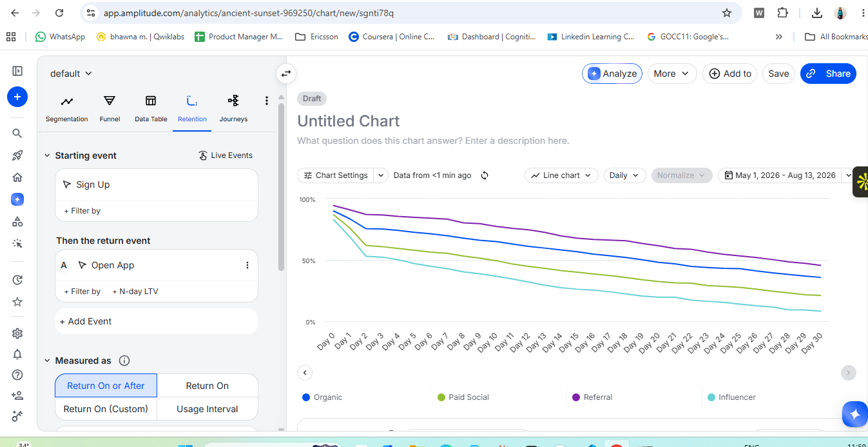Open More options dropdown
This screenshot has width=868, height=447.
[672, 74]
